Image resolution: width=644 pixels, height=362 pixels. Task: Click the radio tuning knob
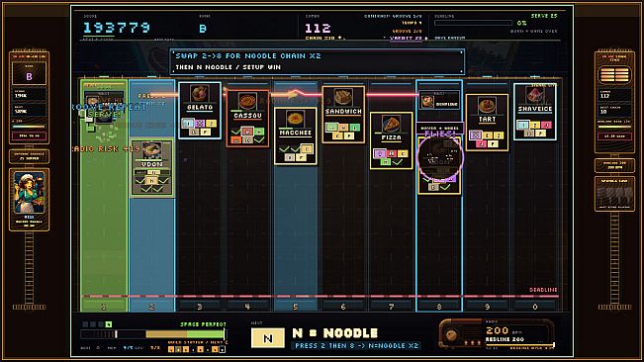point(451,334)
